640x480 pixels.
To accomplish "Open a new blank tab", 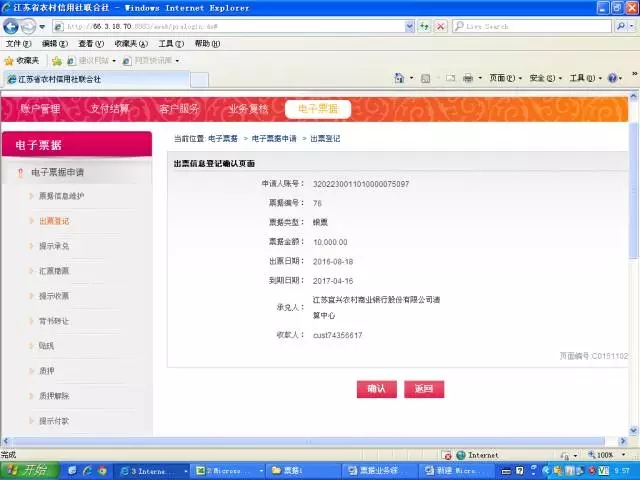I will tap(199, 80).
